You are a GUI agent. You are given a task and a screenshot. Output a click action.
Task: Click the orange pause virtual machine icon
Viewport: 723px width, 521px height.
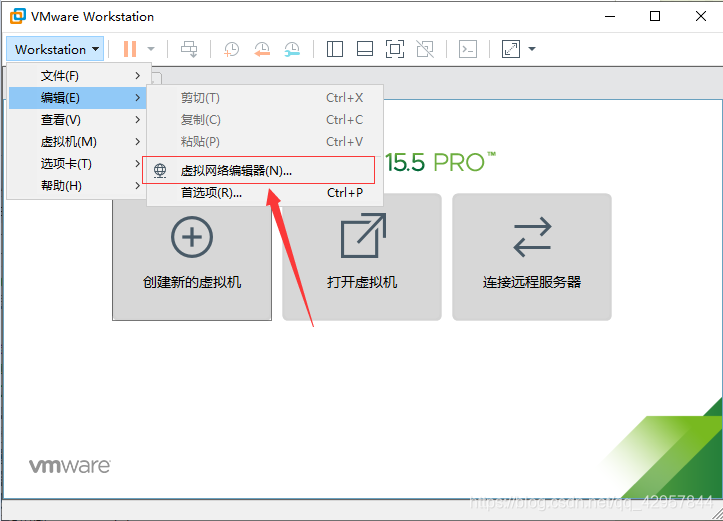tap(130, 49)
